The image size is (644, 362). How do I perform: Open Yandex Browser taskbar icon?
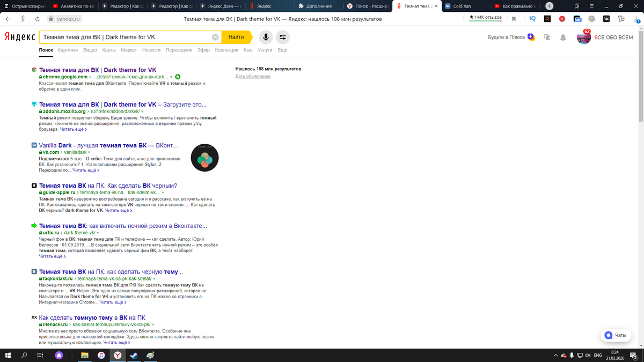click(x=118, y=355)
